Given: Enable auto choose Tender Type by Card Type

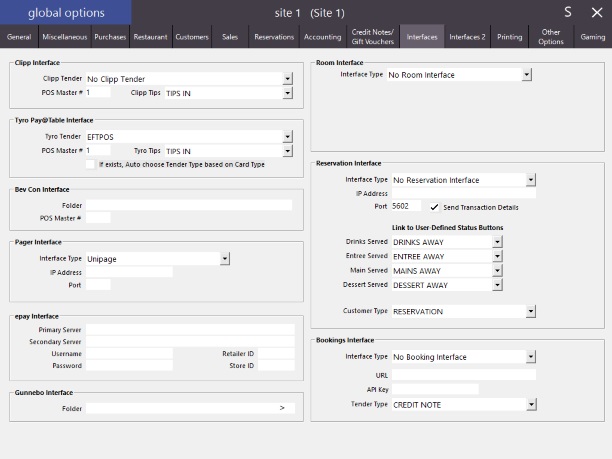Looking at the screenshot, I should pyautogui.click(x=91, y=164).
